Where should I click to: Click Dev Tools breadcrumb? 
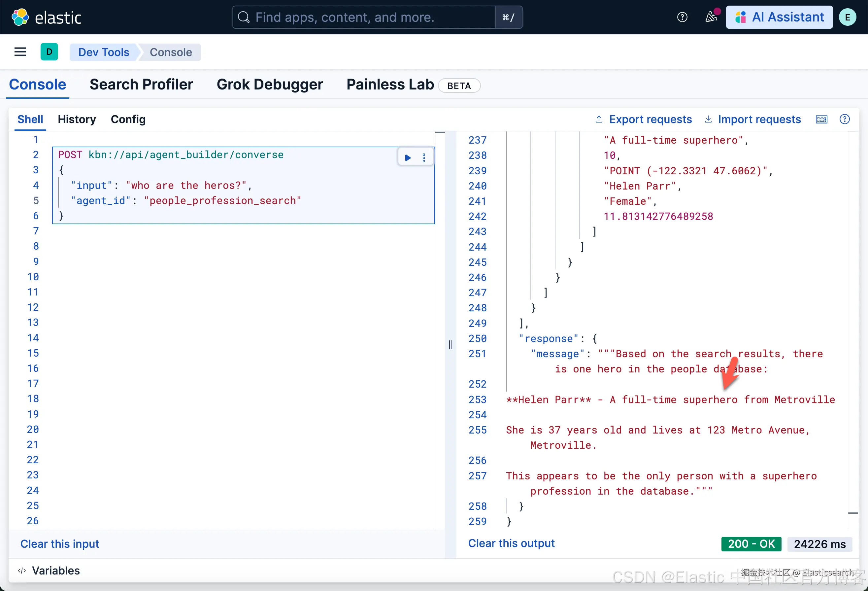tap(103, 52)
